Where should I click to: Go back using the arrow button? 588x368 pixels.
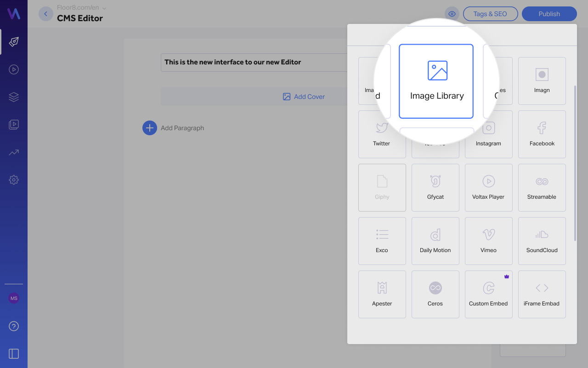pos(45,14)
